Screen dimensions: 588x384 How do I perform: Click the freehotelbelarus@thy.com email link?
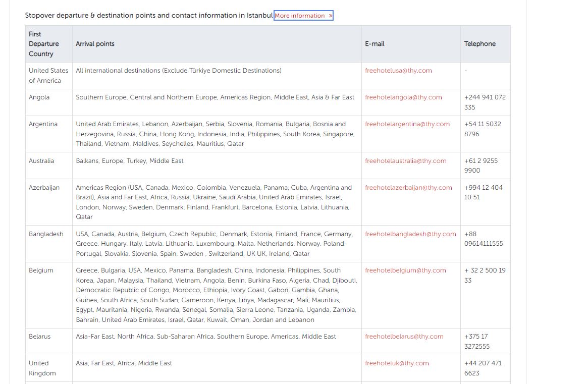pyautogui.click(x=404, y=337)
